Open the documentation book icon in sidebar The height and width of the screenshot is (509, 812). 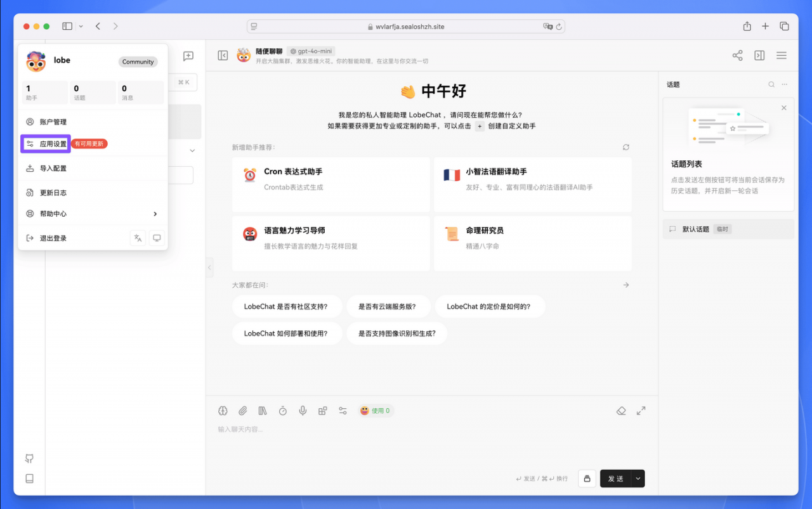click(x=29, y=479)
